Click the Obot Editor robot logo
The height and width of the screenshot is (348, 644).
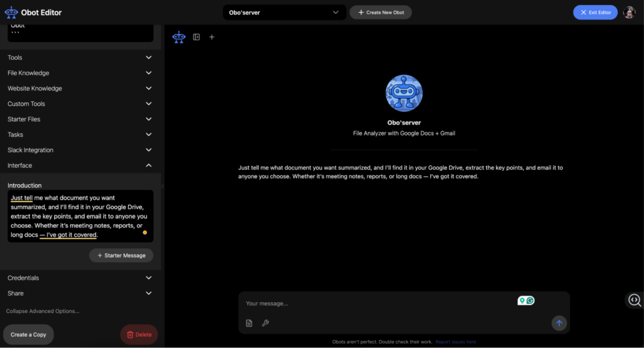[x=11, y=13]
